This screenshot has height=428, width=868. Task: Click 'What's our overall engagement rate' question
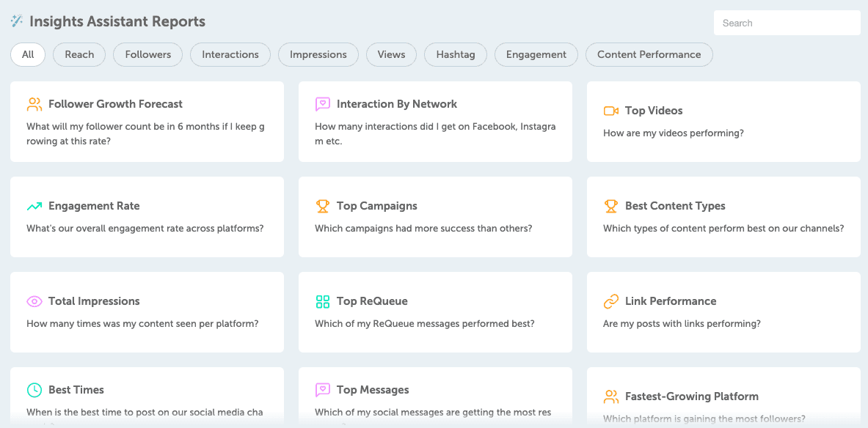pyautogui.click(x=145, y=229)
